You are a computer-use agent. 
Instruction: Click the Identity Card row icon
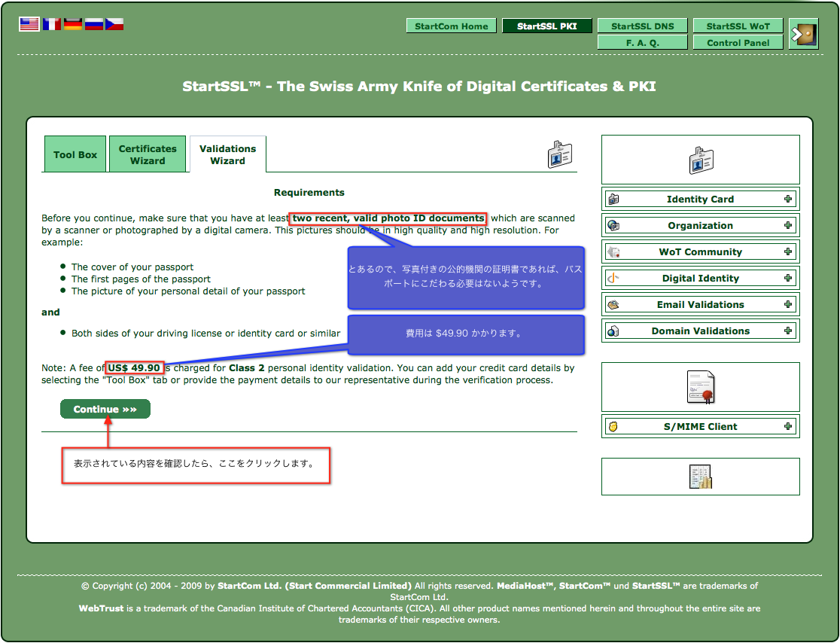point(613,200)
